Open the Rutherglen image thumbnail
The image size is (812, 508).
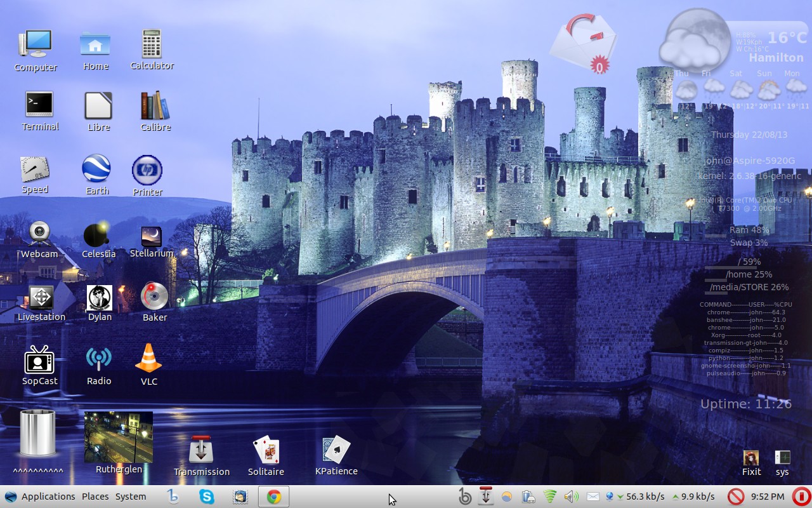pos(119,437)
